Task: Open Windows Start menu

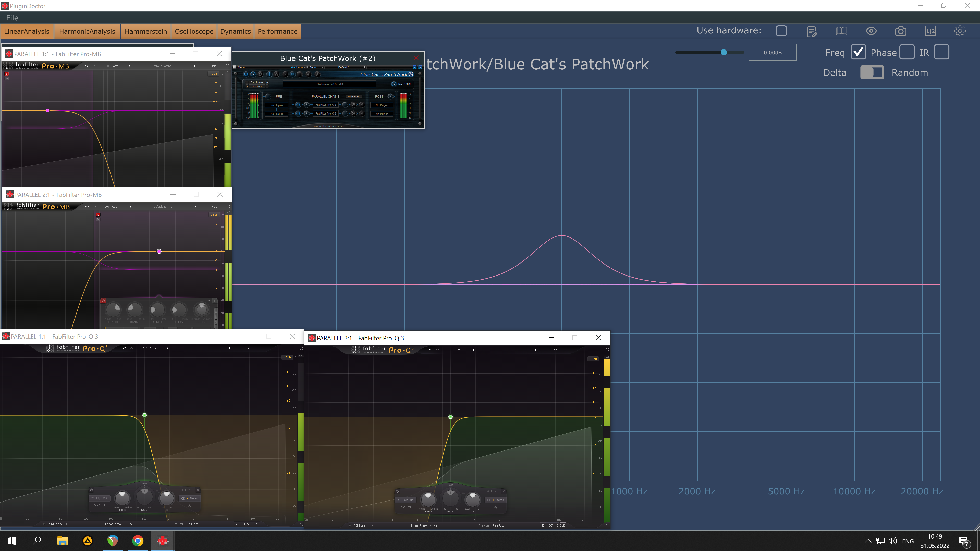Action: click(x=12, y=541)
